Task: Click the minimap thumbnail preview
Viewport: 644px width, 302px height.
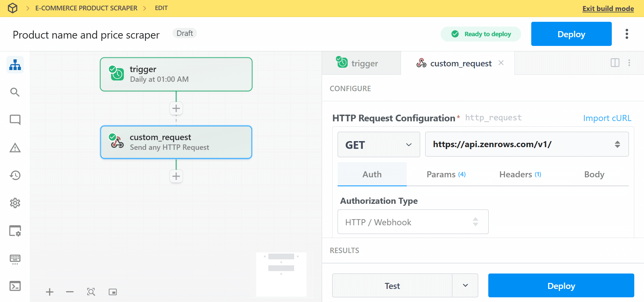Action: [x=281, y=274]
